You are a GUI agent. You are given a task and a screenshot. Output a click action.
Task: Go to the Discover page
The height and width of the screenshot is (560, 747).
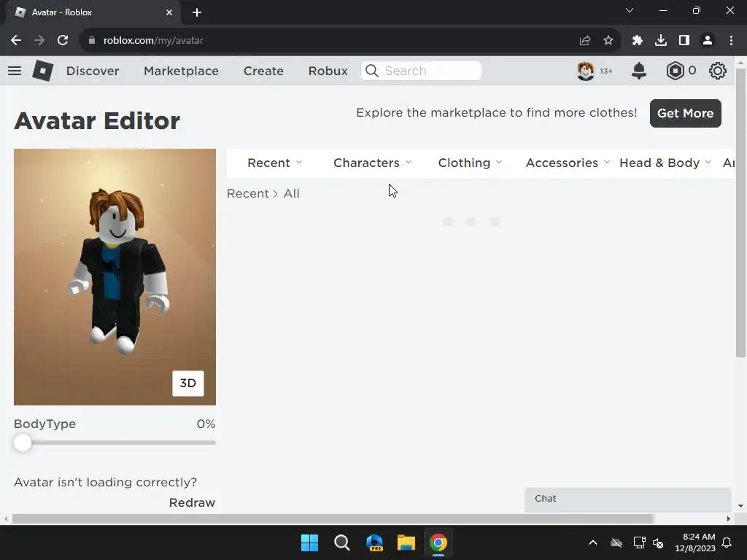tap(93, 71)
